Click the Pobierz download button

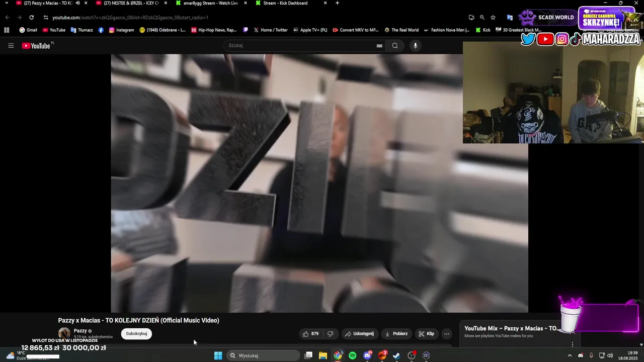396,334
